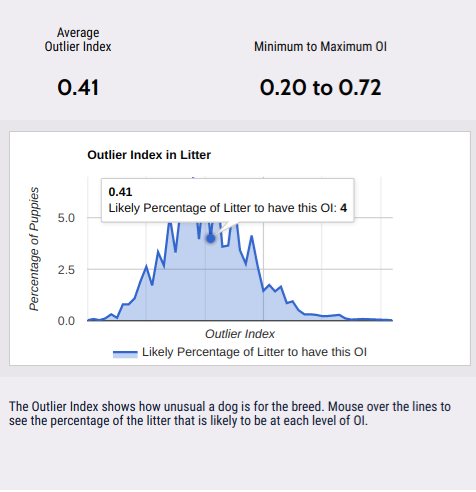The image size is (476, 492).
Task: Click the 2.5 y-axis tick label
Action: pyautogui.click(x=66, y=269)
